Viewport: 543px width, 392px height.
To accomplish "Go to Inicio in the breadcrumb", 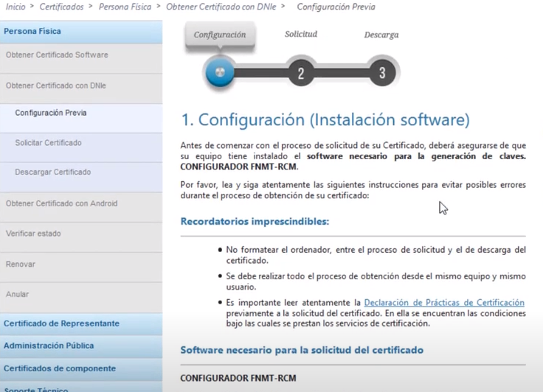I will pyautogui.click(x=15, y=7).
